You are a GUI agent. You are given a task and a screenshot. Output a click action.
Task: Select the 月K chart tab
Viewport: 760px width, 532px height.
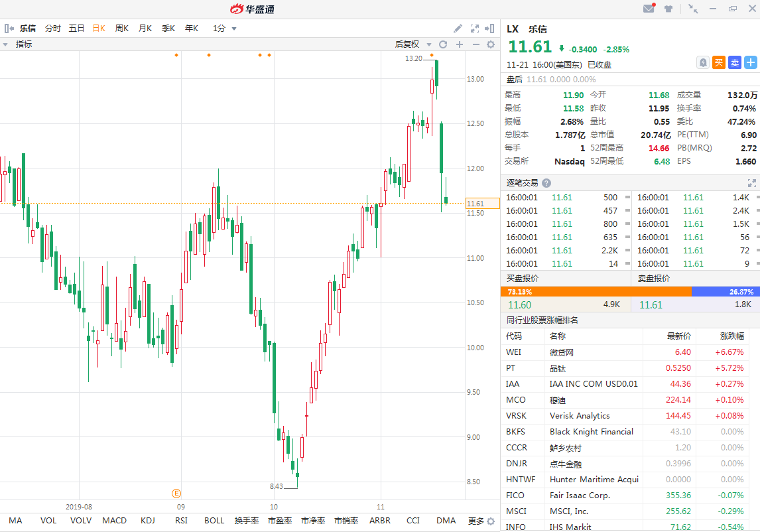pos(145,29)
